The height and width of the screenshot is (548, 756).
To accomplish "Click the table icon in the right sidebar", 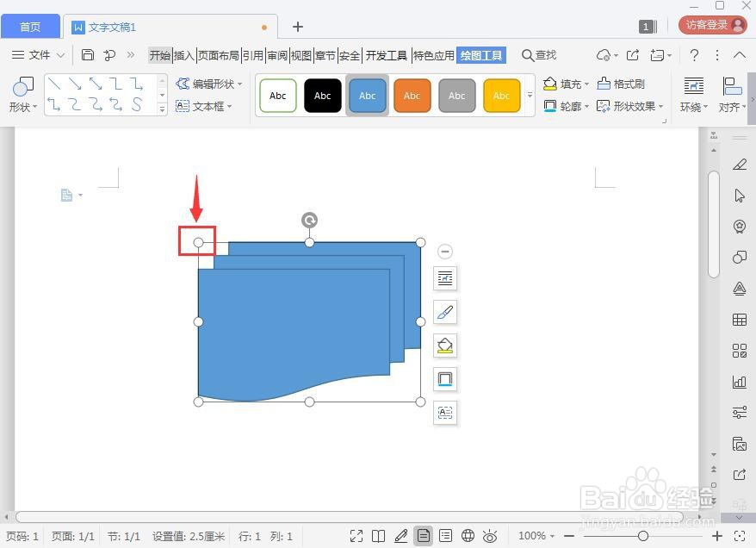I will pyautogui.click(x=740, y=319).
